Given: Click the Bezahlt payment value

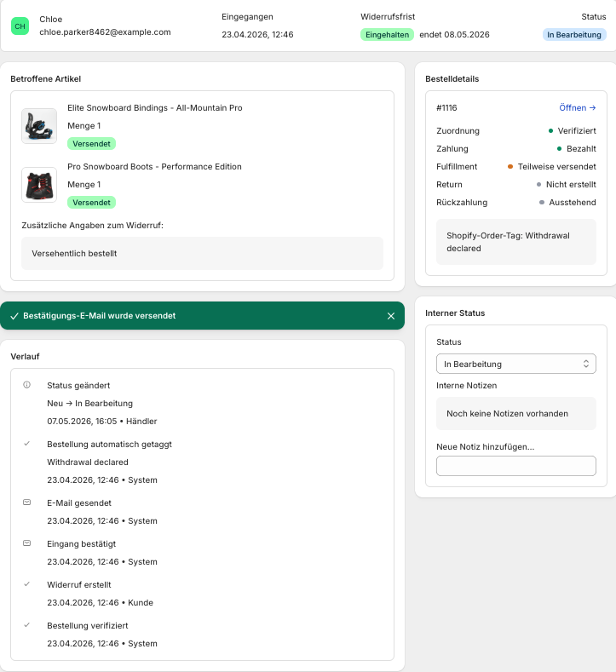Looking at the screenshot, I should click(581, 149).
